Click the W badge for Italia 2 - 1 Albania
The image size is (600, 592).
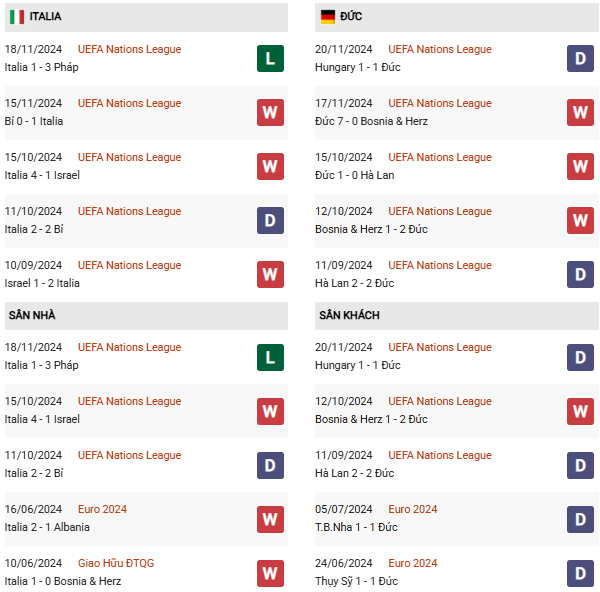pyautogui.click(x=270, y=519)
